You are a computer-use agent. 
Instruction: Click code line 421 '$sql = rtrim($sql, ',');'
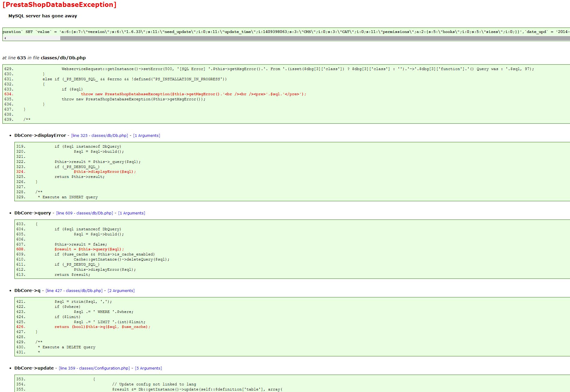pos(83,302)
